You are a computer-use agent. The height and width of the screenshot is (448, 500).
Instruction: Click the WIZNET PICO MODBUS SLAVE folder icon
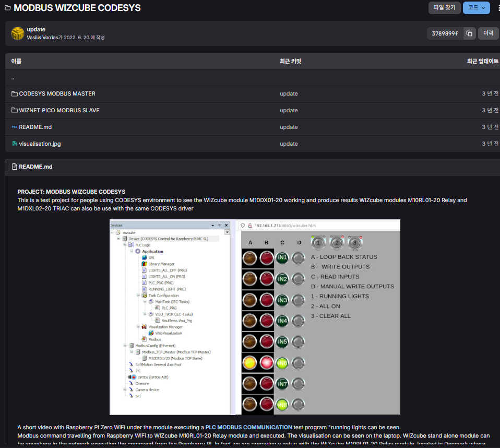(x=14, y=111)
